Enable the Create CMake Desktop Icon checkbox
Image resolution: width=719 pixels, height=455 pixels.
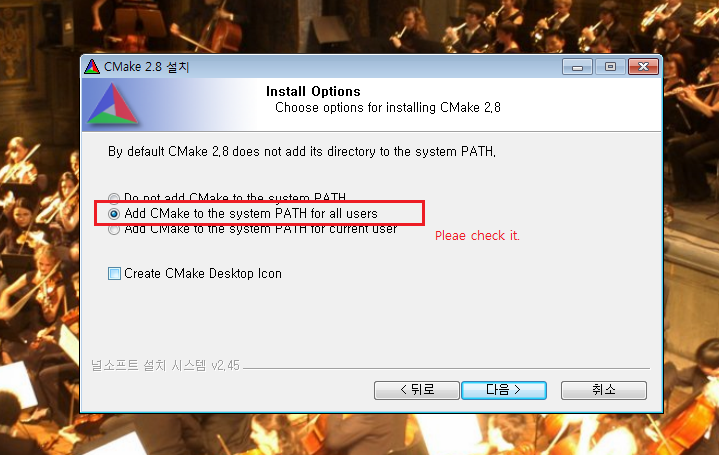pos(114,273)
